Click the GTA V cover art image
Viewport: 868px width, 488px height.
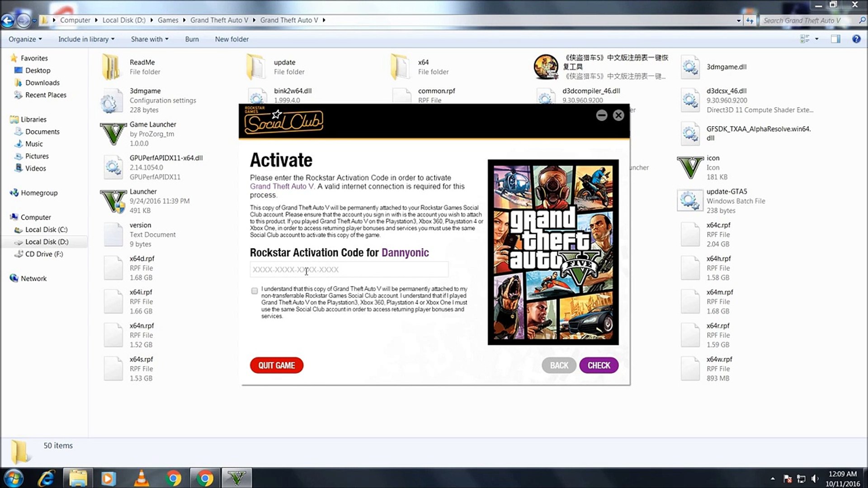(x=553, y=252)
